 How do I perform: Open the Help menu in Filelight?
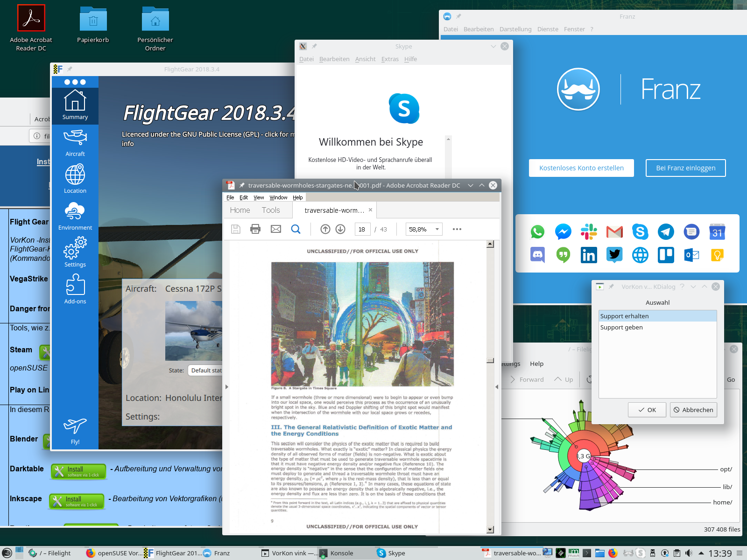pos(536,364)
